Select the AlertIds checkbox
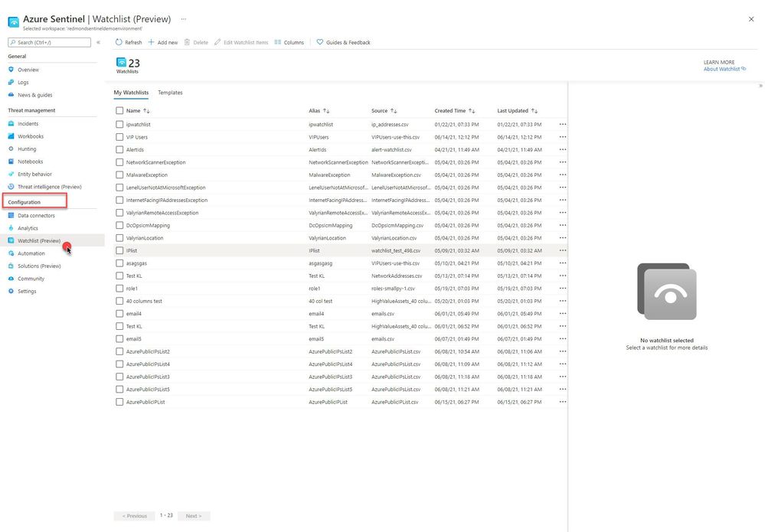This screenshot has height=532, width=765. pos(119,150)
